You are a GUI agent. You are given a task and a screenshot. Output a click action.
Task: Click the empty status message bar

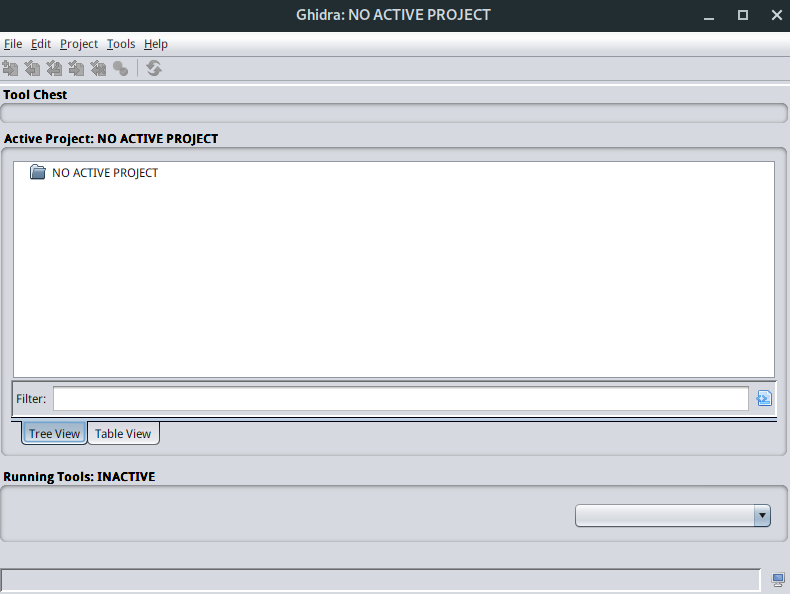[380, 580]
